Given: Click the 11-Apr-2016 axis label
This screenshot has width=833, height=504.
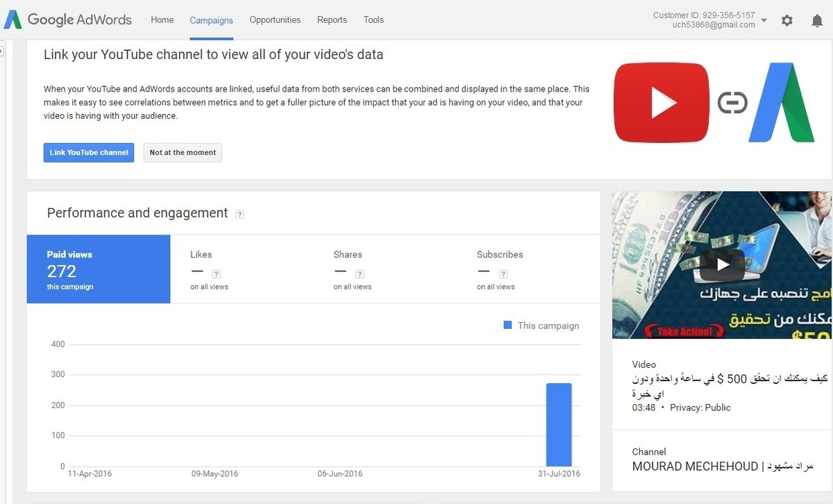Looking at the screenshot, I should [x=90, y=474].
